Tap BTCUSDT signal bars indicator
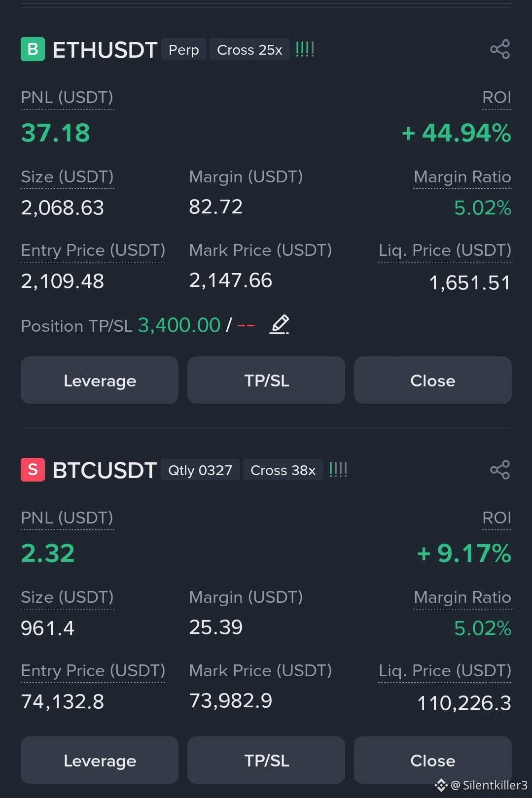This screenshot has width=532, height=798. click(x=338, y=470)
